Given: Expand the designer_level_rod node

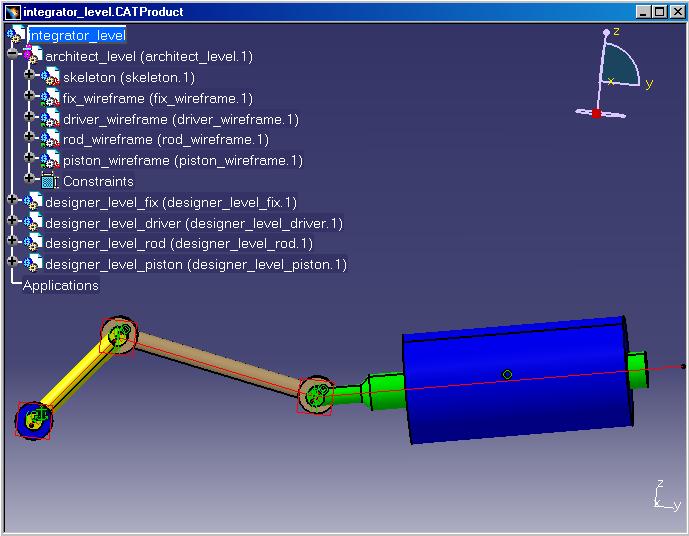Looking at the screenshot, I should pos(12,243).
